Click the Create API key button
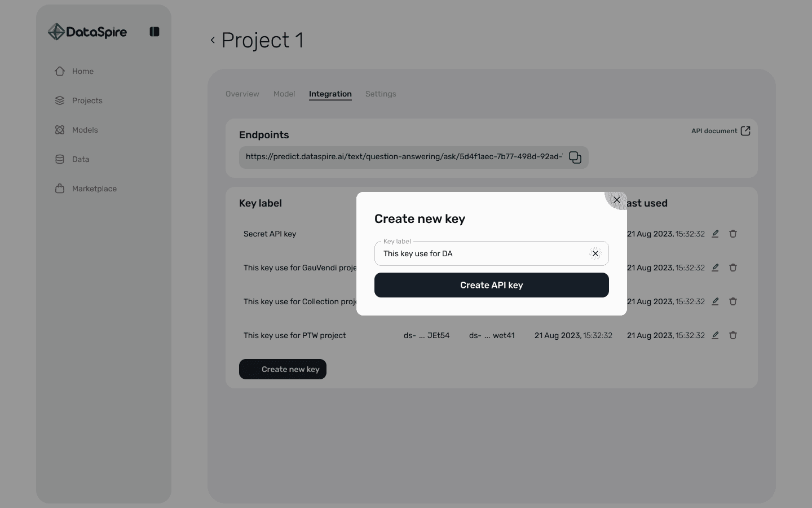Viewport: 812px width, 508px height. 492,285
